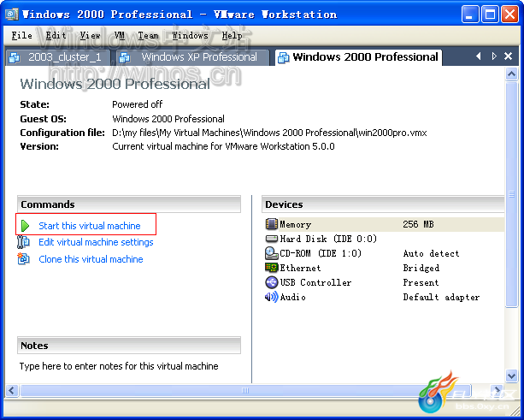
Task: Click the Windows 2000 Professional tab icon
Action: (x=284, y=57)
